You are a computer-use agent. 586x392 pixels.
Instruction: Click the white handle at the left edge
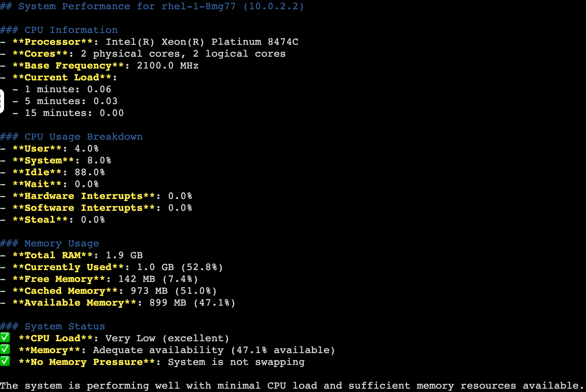[x=1, y=101]
